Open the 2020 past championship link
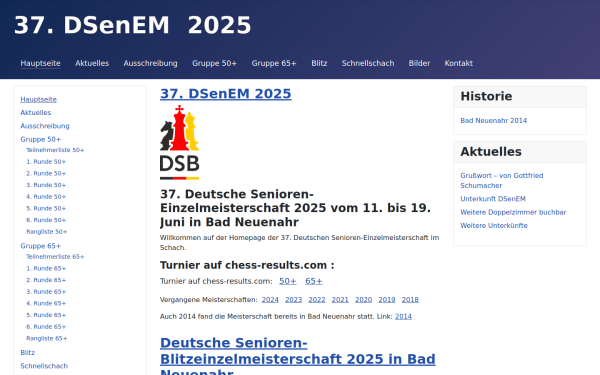The height and width of the screenshot is (375, 600). point(364,300)
